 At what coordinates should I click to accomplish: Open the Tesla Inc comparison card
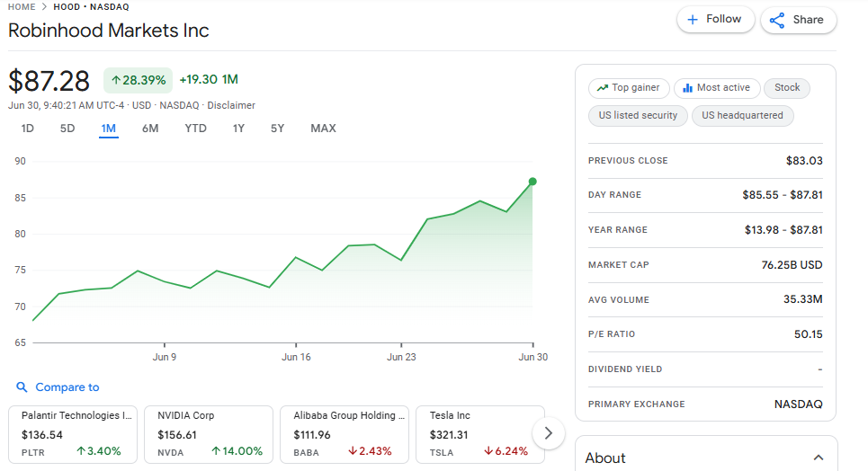[480, 434]
